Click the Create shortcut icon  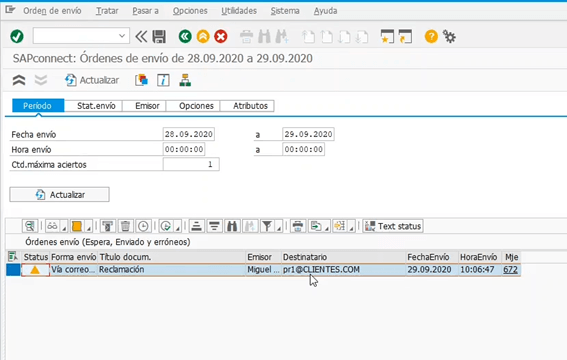[405, 36]
